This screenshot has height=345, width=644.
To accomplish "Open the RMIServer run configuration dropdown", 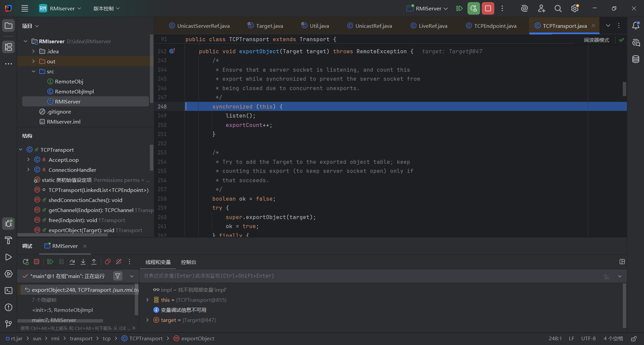I will coord(428,9).
